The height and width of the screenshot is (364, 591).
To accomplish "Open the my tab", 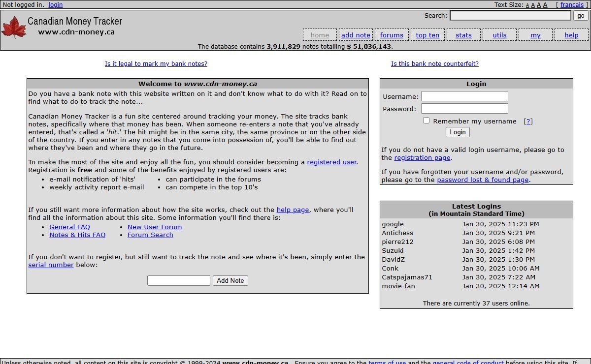I will click(535, 35).
